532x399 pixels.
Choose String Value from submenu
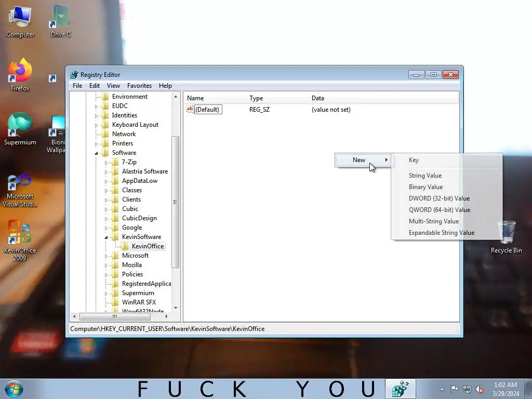coord(447,176)
